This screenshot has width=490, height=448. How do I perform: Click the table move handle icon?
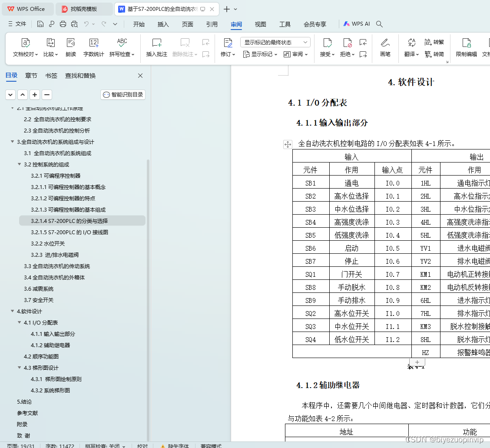(288, 144)
